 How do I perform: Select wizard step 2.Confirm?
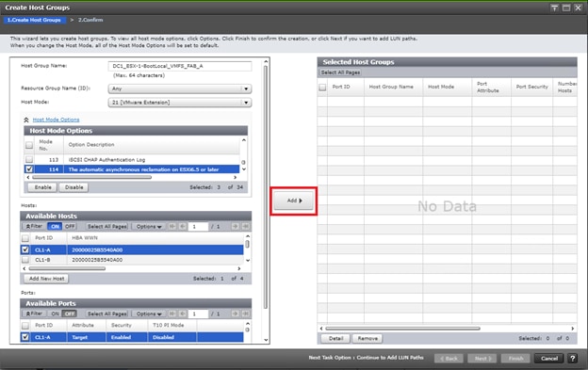click(90, 20)
